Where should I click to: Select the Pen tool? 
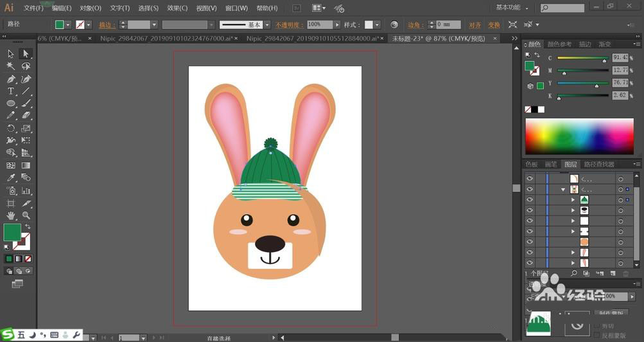[11, 79]
